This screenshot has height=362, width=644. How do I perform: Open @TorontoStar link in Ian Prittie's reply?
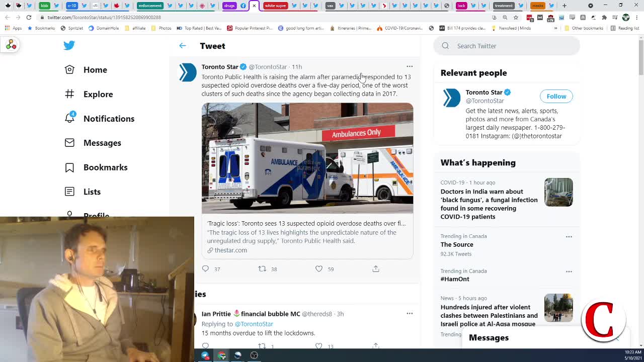(x=254, y=324)
